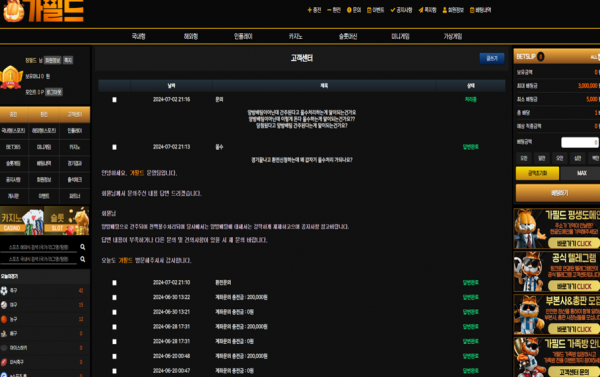Open 쪽지함 via paper plane icon
This screenshot has height=377, width=600.
pos(421,10)
